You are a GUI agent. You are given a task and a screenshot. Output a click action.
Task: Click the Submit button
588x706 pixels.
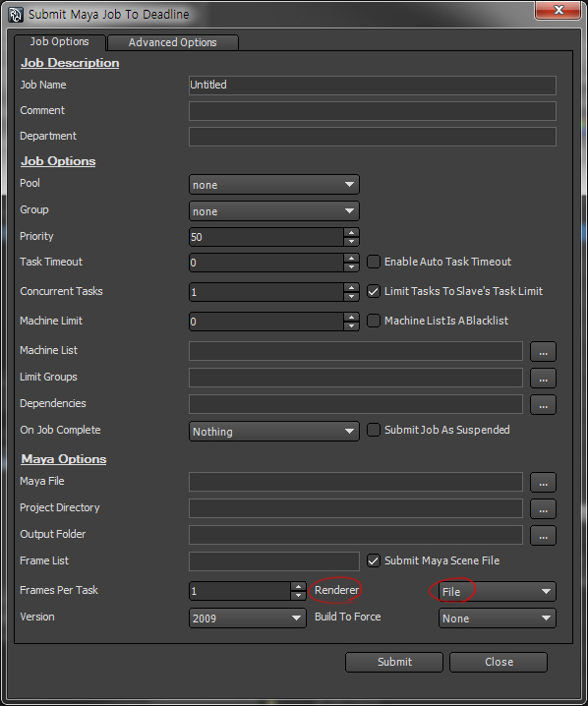click(394, 662)
